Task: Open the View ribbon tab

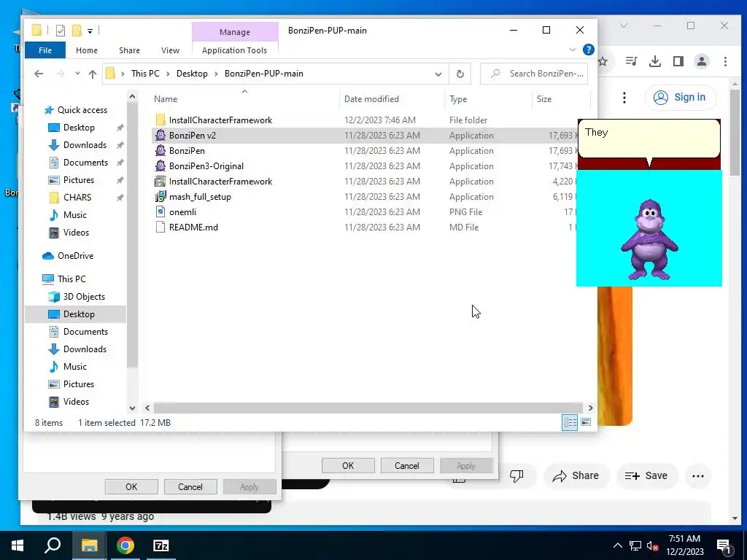Action: pos(170,50)
